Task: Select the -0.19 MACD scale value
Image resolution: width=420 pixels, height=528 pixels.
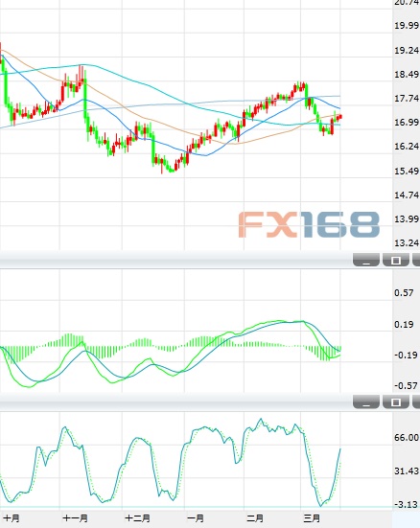Action: click(x=406, y=356)
